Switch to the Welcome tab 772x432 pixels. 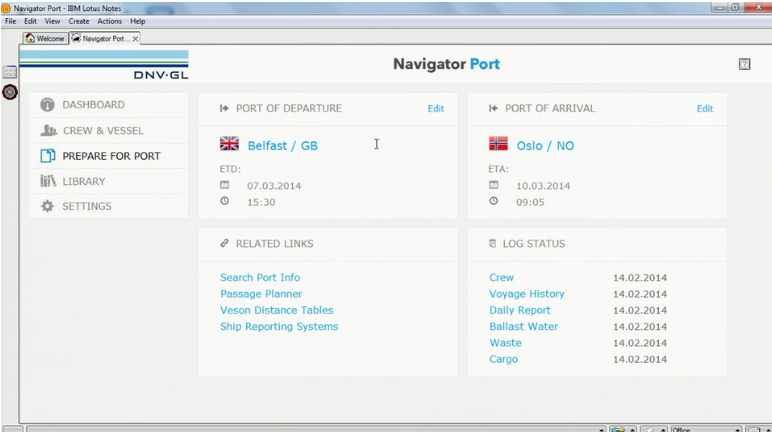(45, 38)
